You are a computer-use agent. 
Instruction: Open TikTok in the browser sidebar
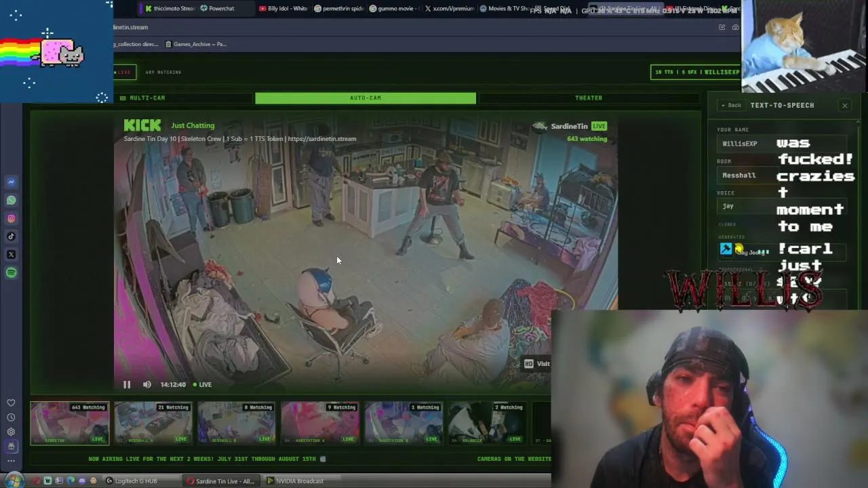pos(11,237)
